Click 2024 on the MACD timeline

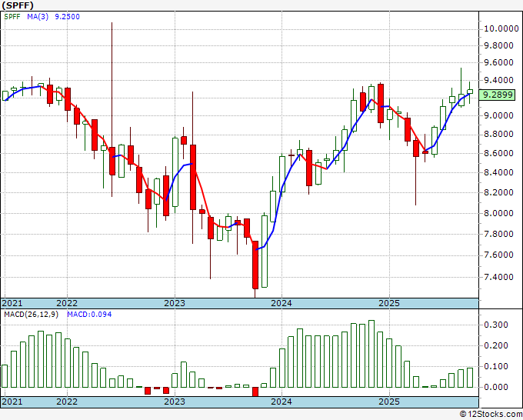(x=281, y=402)
